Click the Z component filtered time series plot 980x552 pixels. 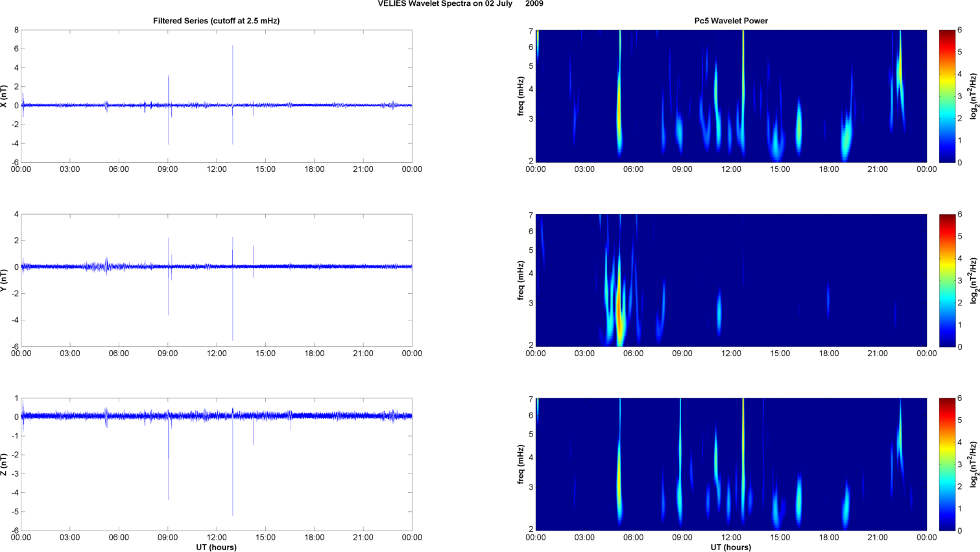217,464
